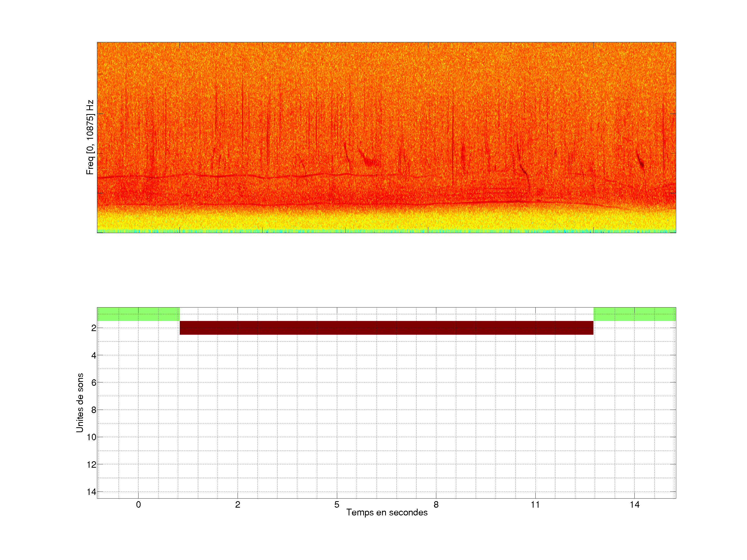Image resolution: width=747 pixels, height=560 pixels.
Task: Click the 'Temps en secondes' axis label
Action: [387, 512]
